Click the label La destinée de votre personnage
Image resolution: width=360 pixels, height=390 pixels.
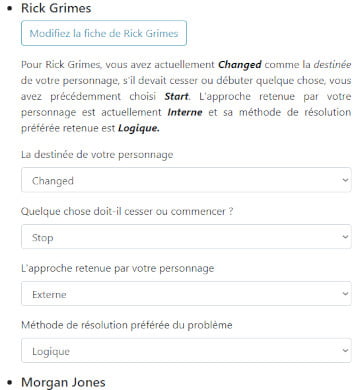[x=97, y=155]
